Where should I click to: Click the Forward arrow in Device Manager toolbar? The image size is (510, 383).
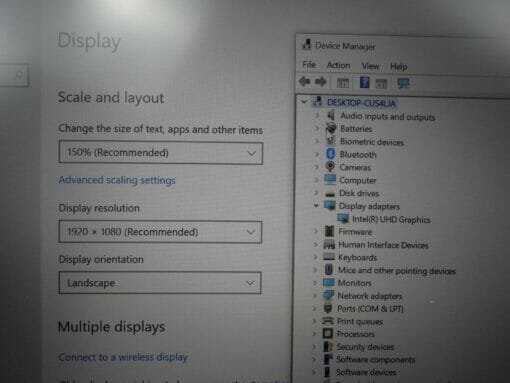321,82
